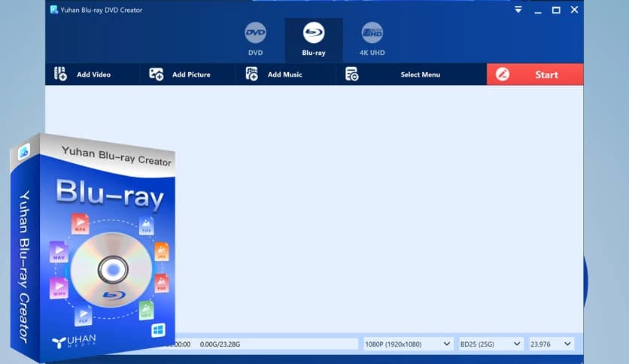Screen dimensions: 629x364
Task: Open the 23.976 frame rate dropdown
Action: [x=552, y=344]
